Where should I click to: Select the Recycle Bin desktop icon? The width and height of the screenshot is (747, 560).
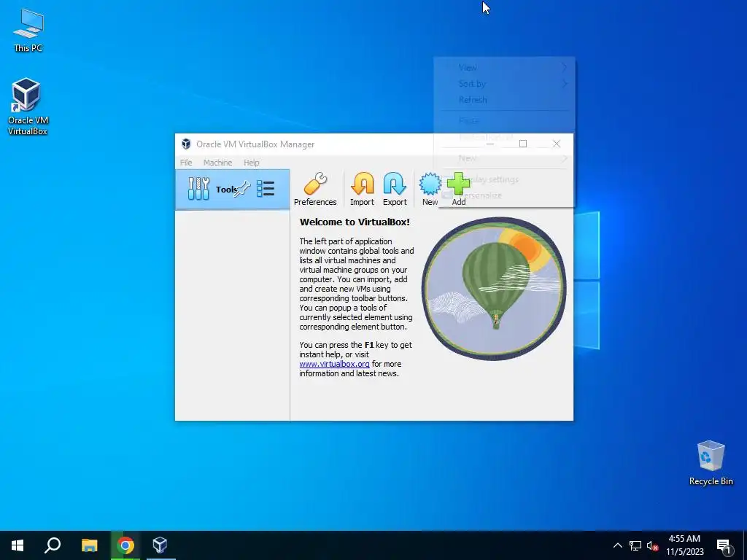[711, 463]
